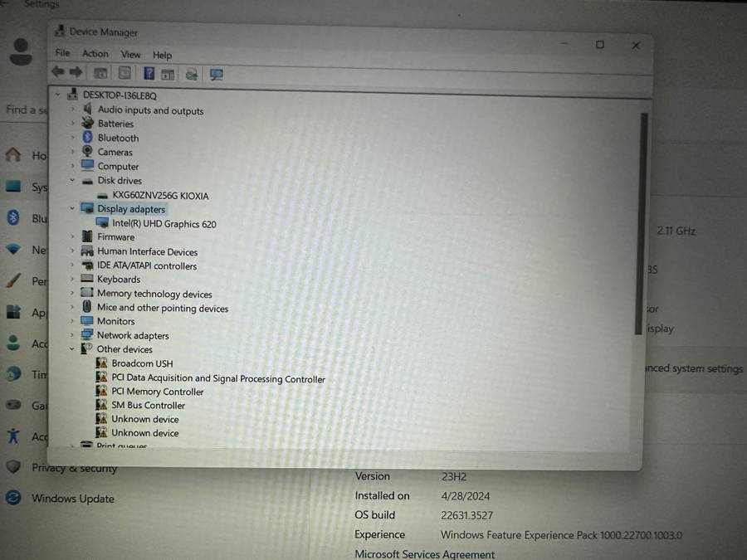This screenshot has height=560, width=747.
Task: Select the KXG60ZNV256G KIOXIA disk drive
Action: click(x=160, y=196)
